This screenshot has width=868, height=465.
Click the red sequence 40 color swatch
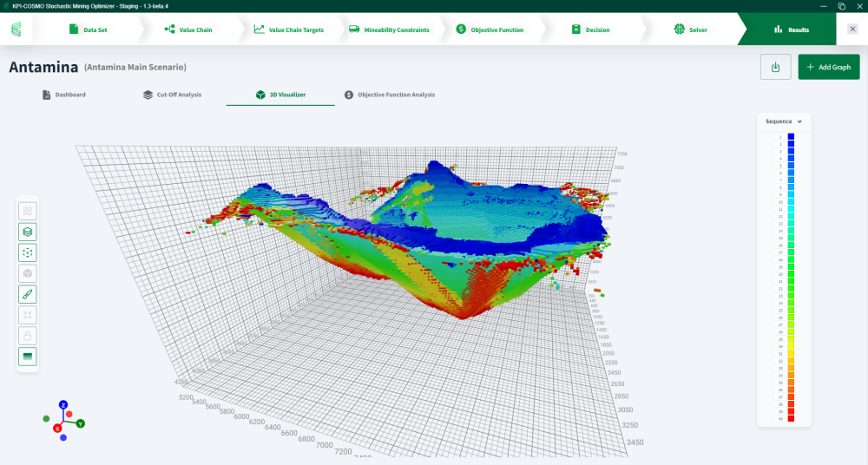pos(791,419)
